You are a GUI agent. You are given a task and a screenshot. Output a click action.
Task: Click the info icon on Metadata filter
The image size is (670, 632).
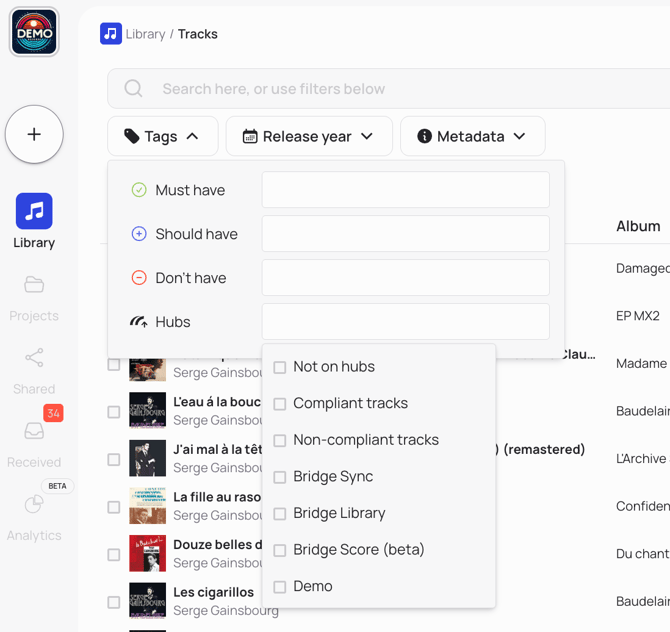click(424, 136)
